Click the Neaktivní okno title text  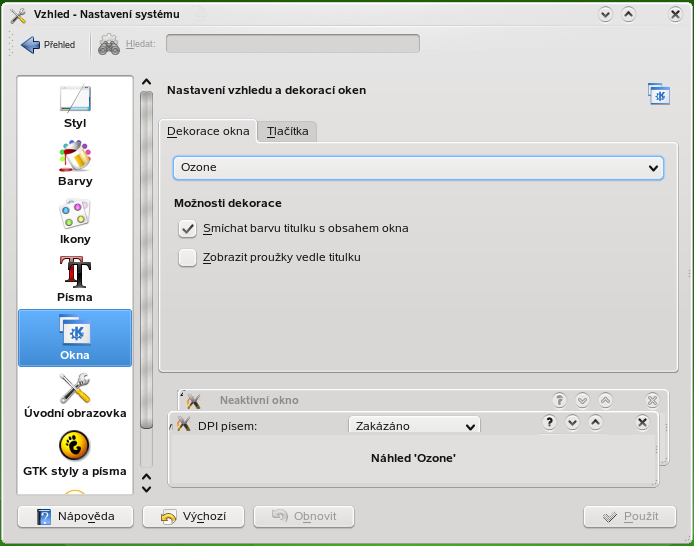(x=259, y=400)
